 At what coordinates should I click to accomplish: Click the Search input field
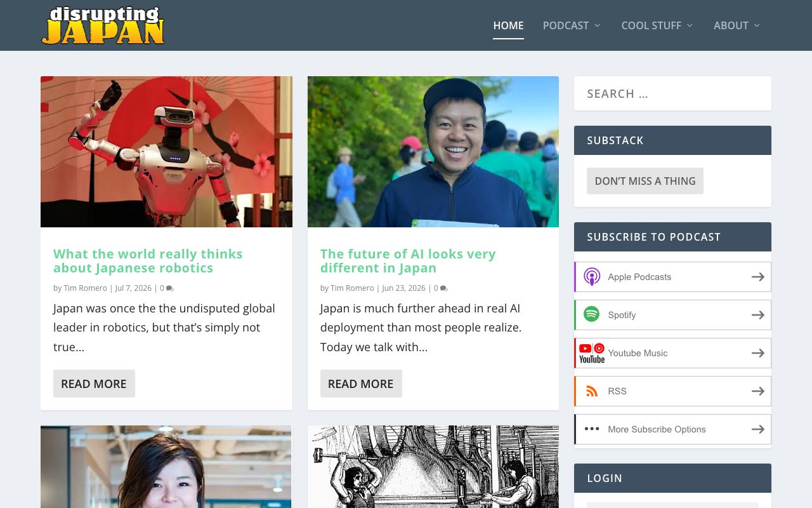[672, 93]
